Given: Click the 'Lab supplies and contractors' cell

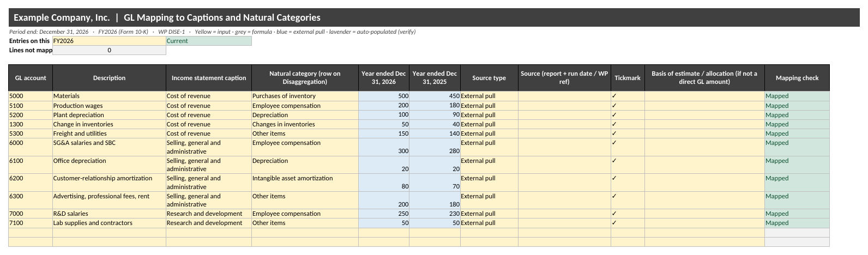Looking at the screenshot, I should pos(109,223).
